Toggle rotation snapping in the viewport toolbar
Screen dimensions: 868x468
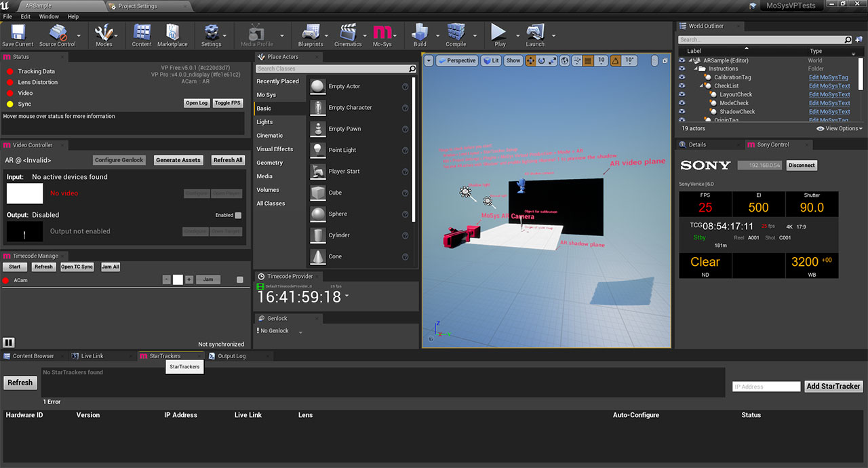point(615,60)
